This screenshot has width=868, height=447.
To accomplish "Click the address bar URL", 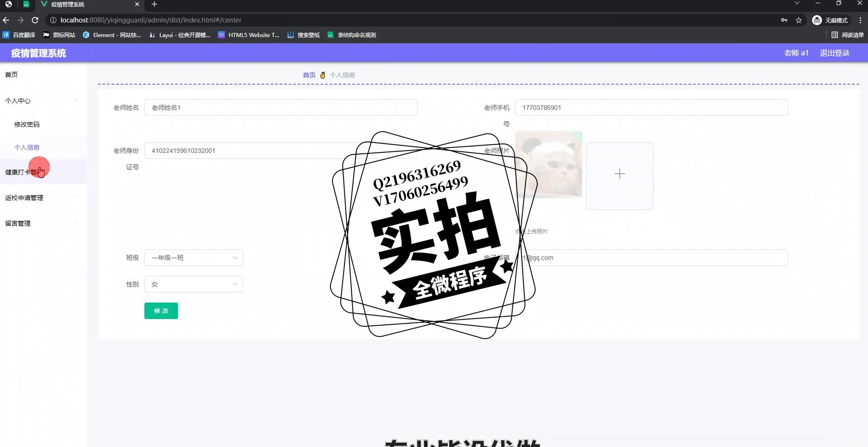I will pyautogui.click(x=151, y=20).
